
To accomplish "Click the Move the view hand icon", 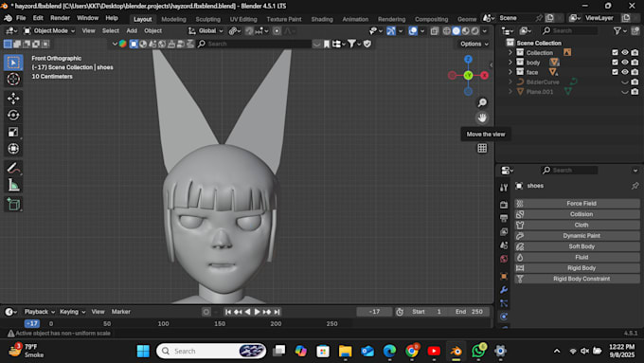I will [482, 118].
